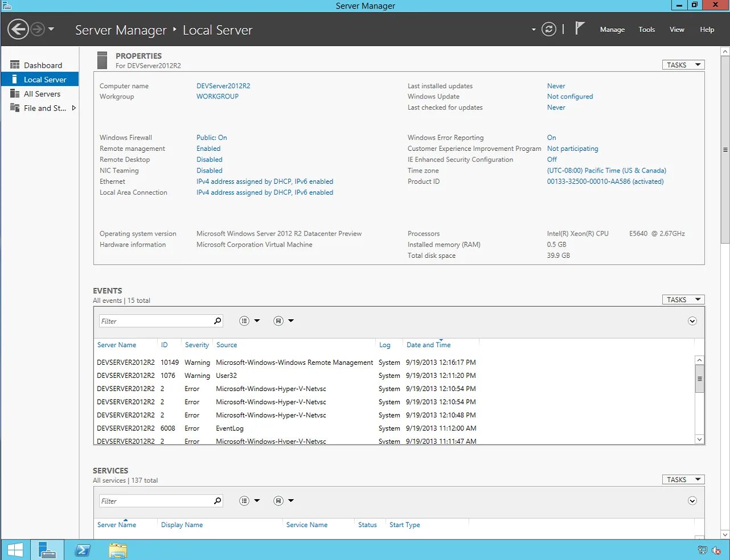Open the notifications flag icon
The image size is (730, 560).
tap(579, 28)
